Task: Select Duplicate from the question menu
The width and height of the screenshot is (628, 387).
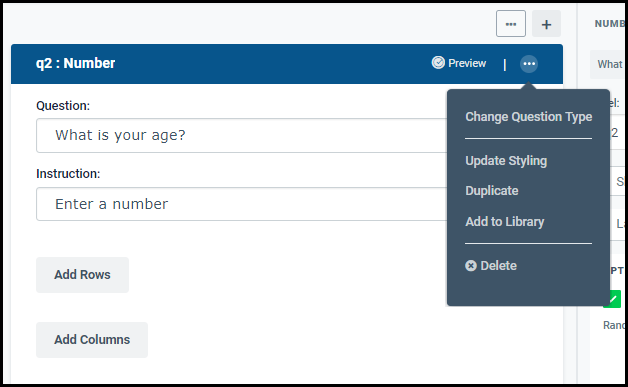Action: click(x=491, y=191)
